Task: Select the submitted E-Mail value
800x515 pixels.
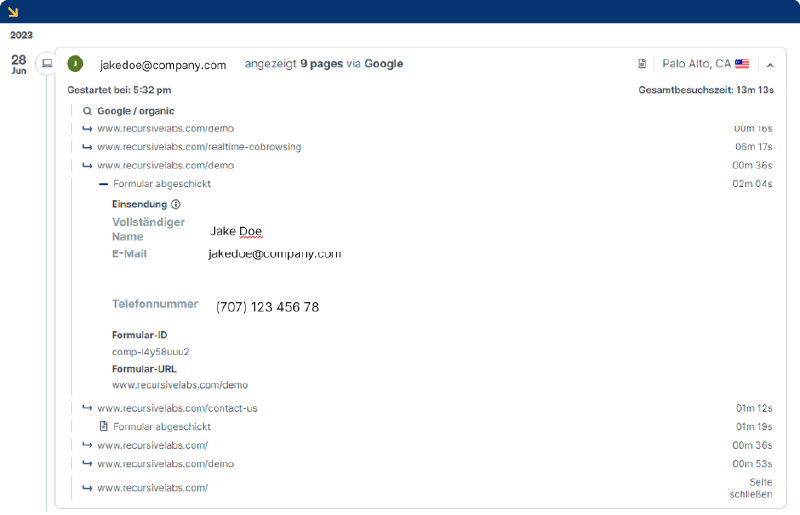Action: pos(274,254)
